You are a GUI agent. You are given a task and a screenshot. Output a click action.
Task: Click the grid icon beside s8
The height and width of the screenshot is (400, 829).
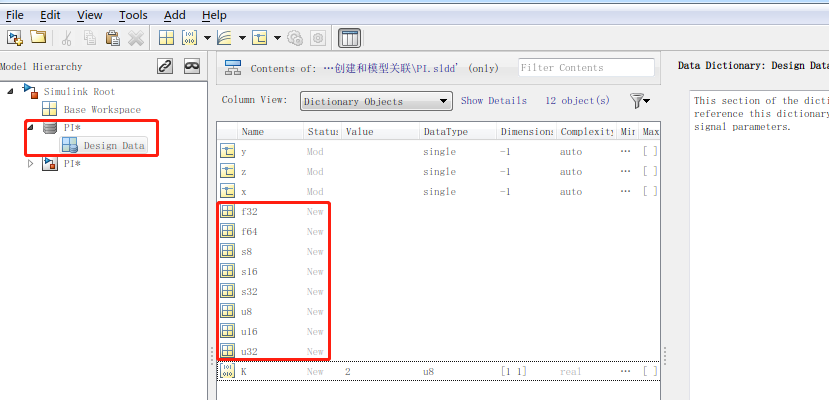pos(227,252)
